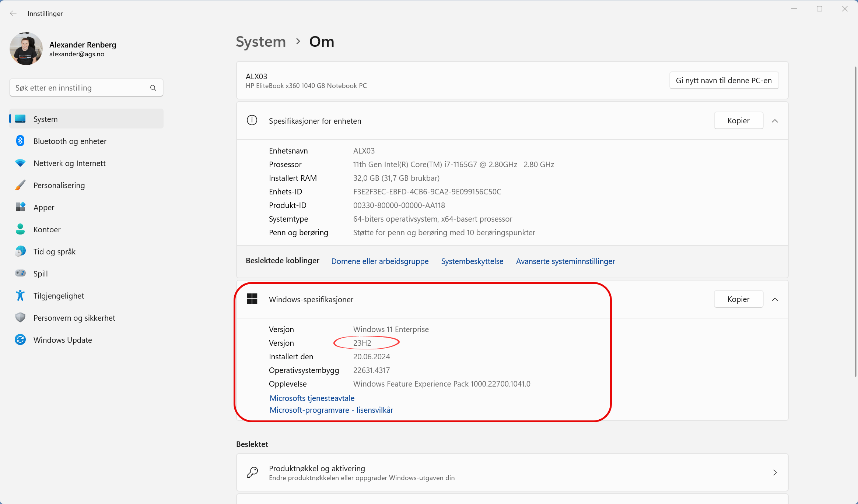Click the Windows Update sync icon
This screenshot has height=504, width=858.
pyautogui.click(x=20, y=340)
